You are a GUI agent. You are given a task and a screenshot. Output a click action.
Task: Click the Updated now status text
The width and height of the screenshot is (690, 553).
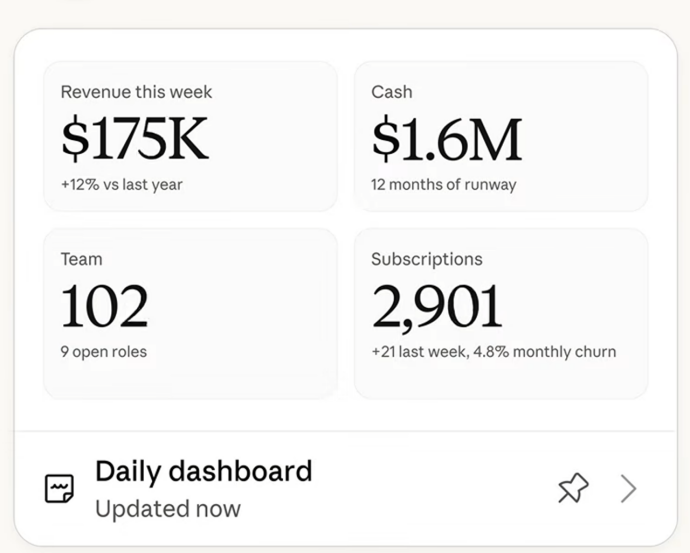pyautogui.click(x=168, y=509)
